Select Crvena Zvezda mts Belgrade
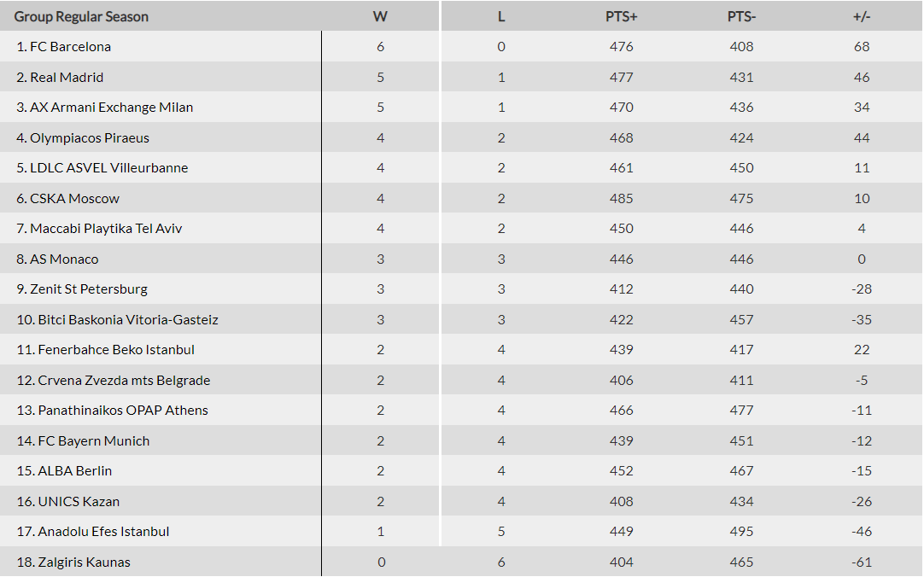 (x=124, y=381)
